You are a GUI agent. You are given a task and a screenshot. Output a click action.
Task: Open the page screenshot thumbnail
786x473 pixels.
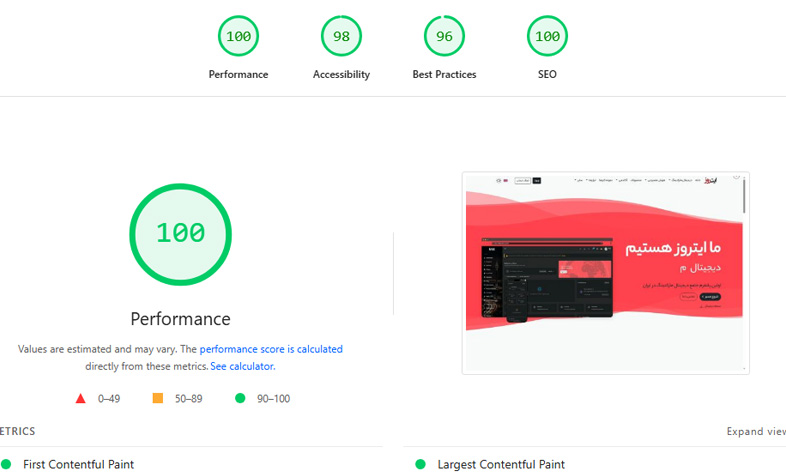click(x=605, y=273)
